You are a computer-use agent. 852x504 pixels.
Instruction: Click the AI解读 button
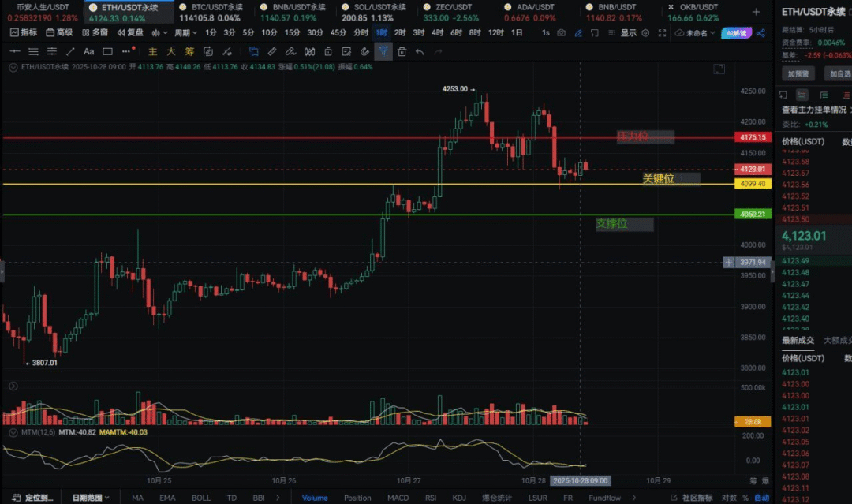tap(736, 33)
